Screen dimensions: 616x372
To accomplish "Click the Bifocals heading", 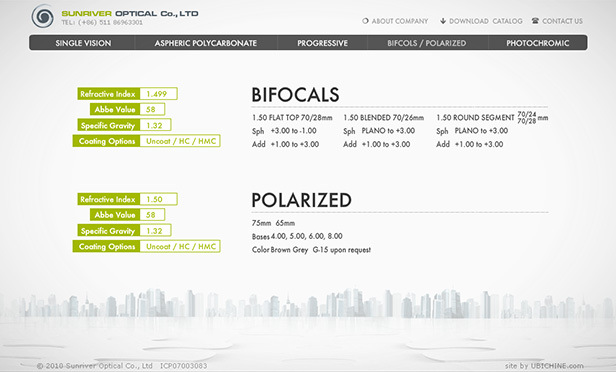I will (x=295, y=95).
